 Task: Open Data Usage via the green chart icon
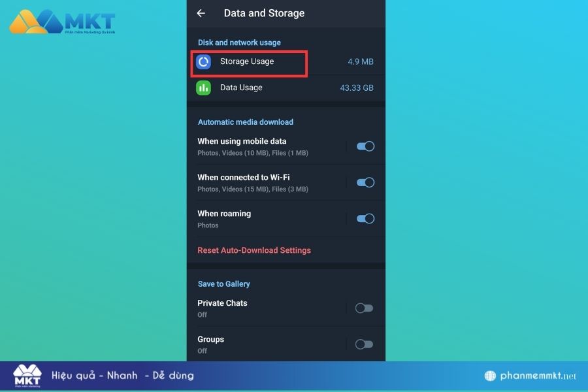(203, 88)
